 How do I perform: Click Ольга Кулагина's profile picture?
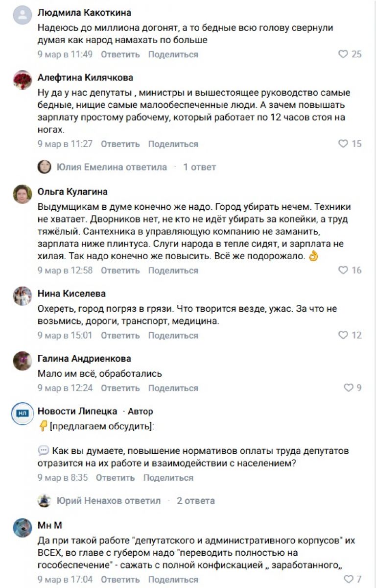(23, 194)
